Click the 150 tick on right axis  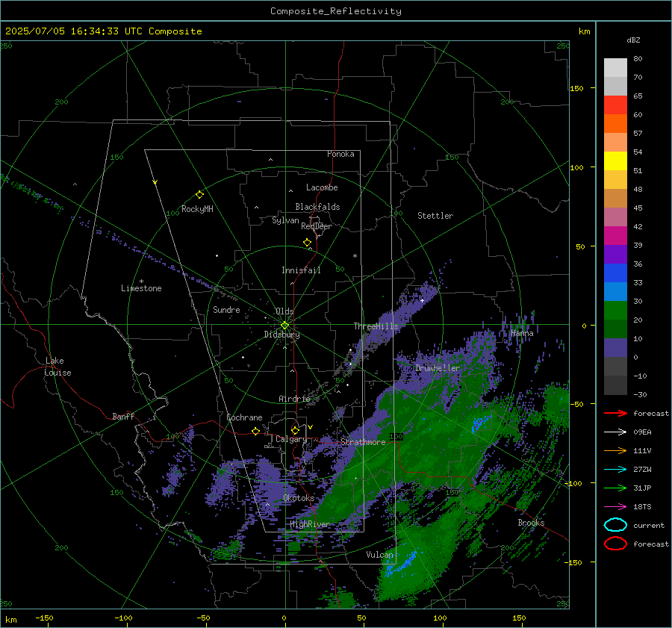[x=577, y=88]
